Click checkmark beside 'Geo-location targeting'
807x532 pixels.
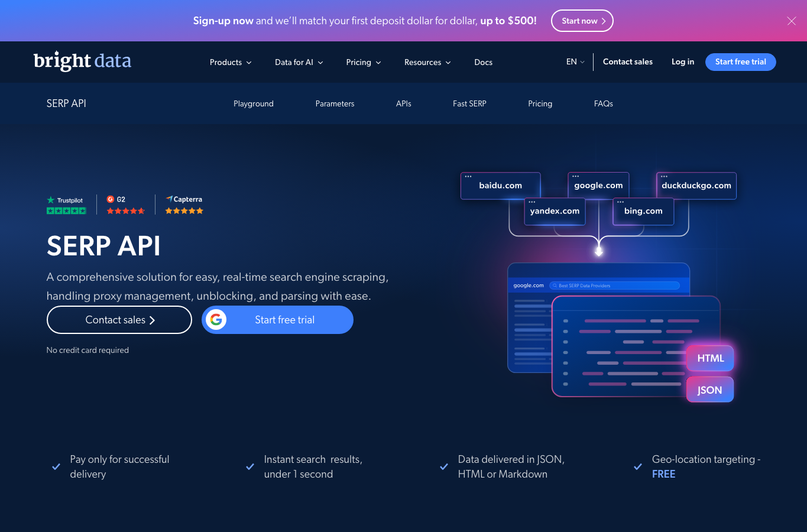(x=638, y=466)
